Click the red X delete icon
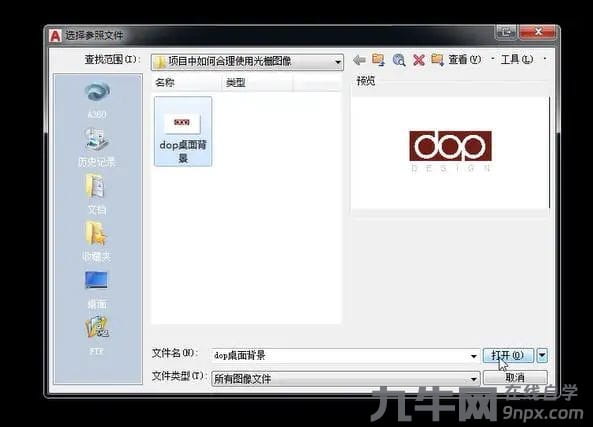Screen dimensions: 593x427 (x=419, y=60)
